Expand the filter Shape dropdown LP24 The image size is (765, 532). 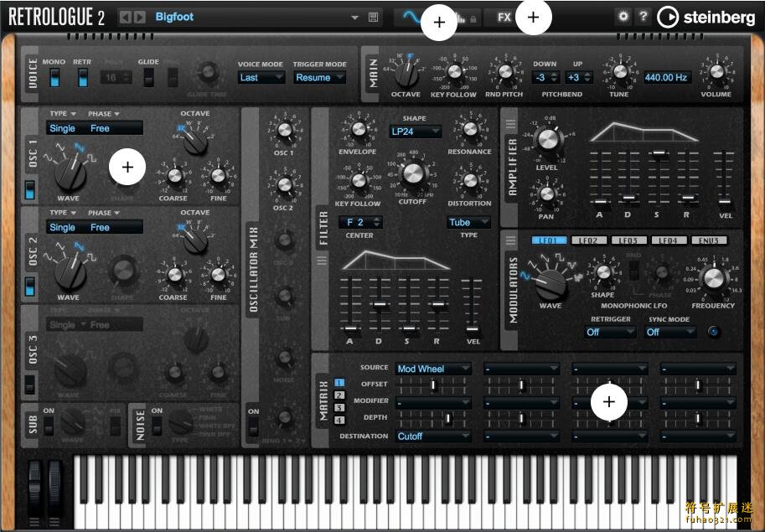click(415, 132)
